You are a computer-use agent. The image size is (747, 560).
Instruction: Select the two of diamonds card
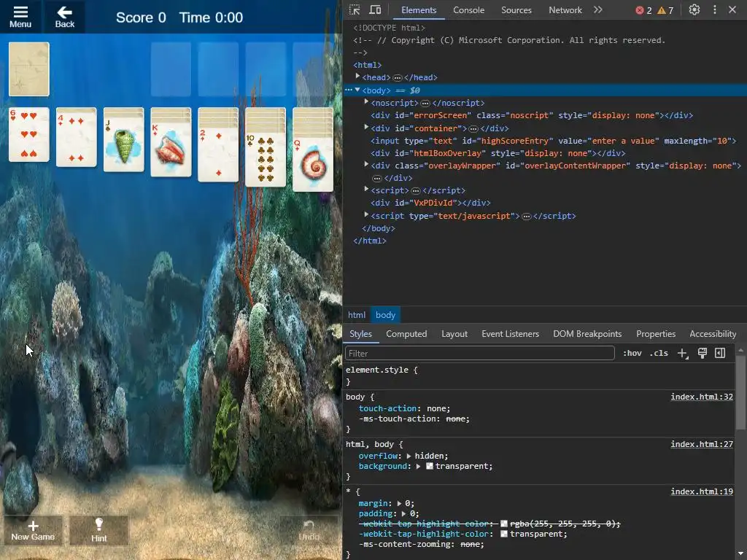pyautogui.click(x=218, y=155)
